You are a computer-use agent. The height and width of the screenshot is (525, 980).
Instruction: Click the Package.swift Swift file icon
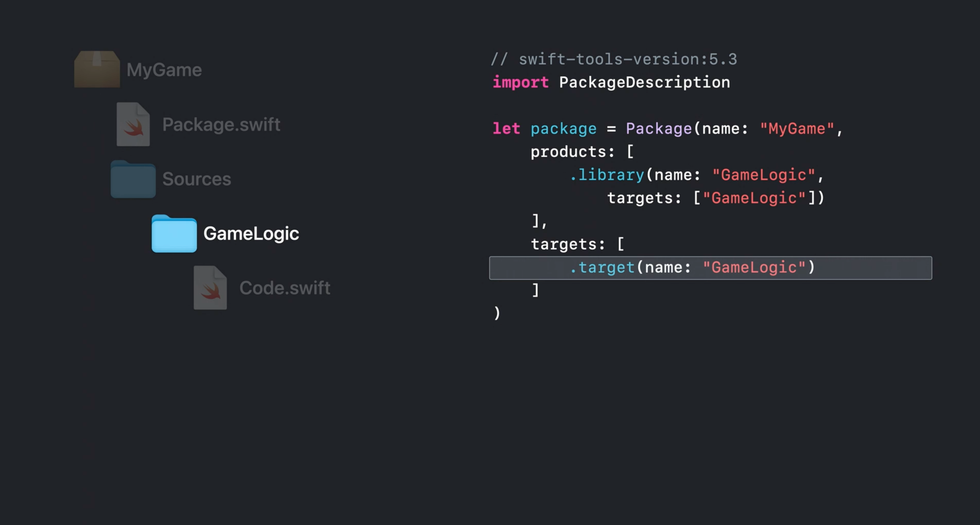tap(133, 124)
